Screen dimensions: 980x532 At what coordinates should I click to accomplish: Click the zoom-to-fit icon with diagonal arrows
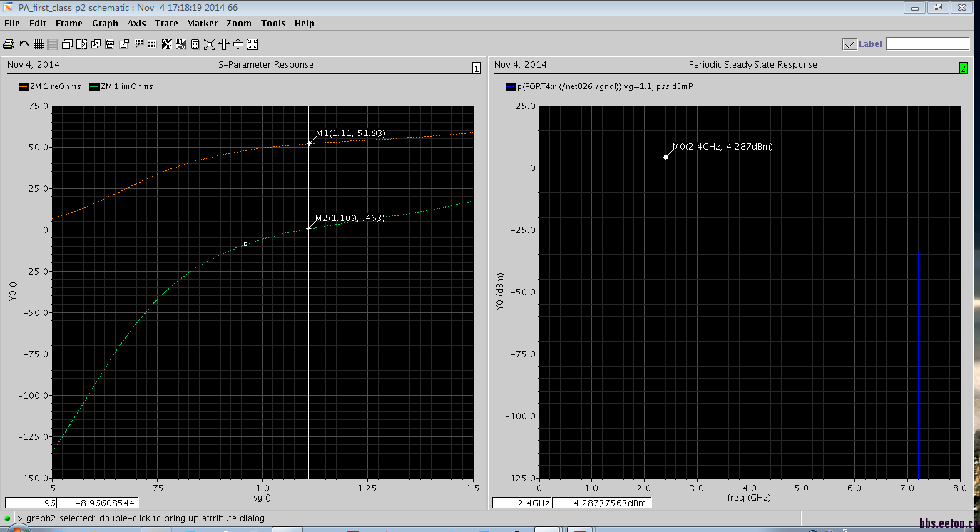pyautogui.click(x=209, y=44)
